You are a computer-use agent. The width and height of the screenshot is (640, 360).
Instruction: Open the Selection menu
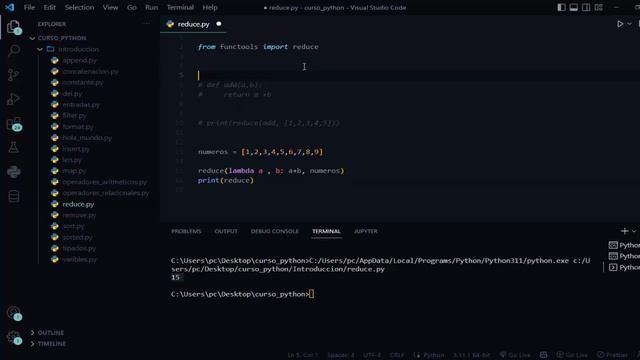[x=79, y=7]
